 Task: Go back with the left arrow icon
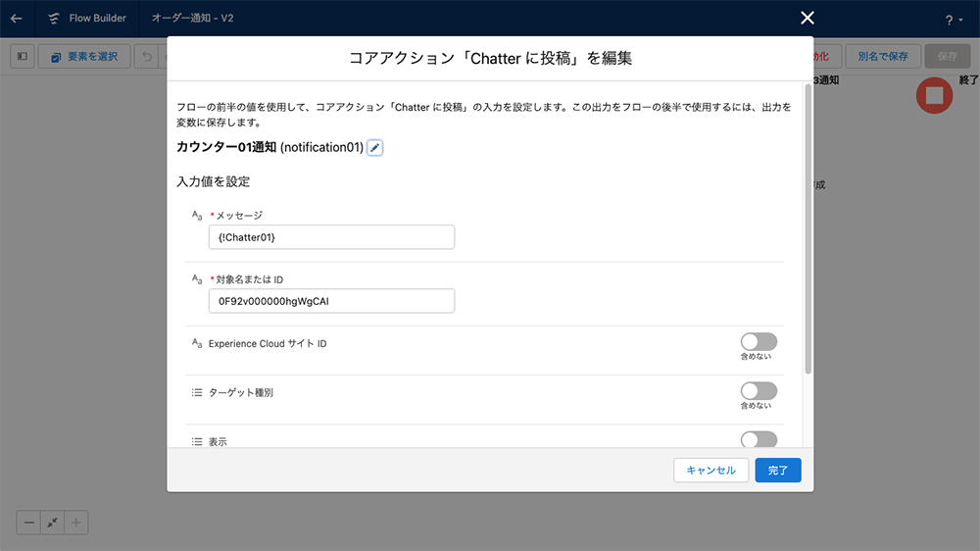tap(17, 18)
